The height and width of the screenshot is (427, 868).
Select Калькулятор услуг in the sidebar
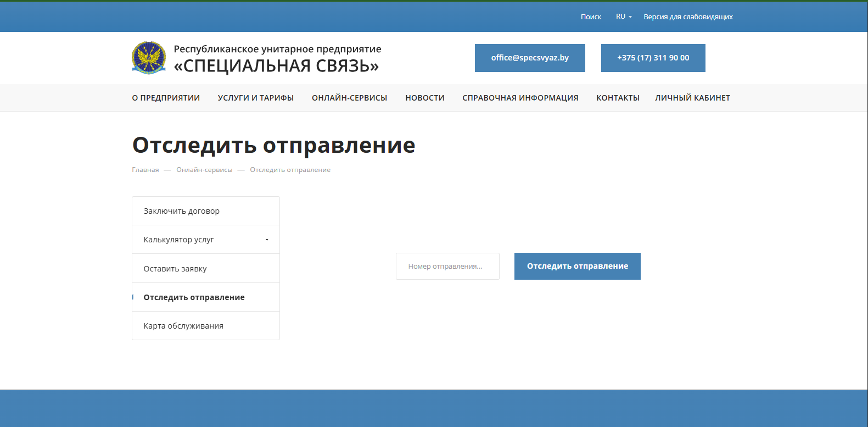point(206,240)
